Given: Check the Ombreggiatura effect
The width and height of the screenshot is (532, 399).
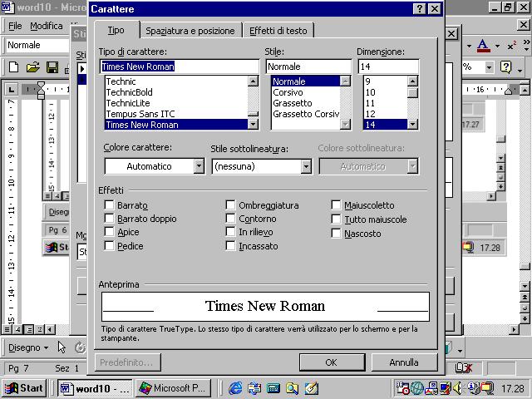Looking at the screenshot, I should click(230, 204).
